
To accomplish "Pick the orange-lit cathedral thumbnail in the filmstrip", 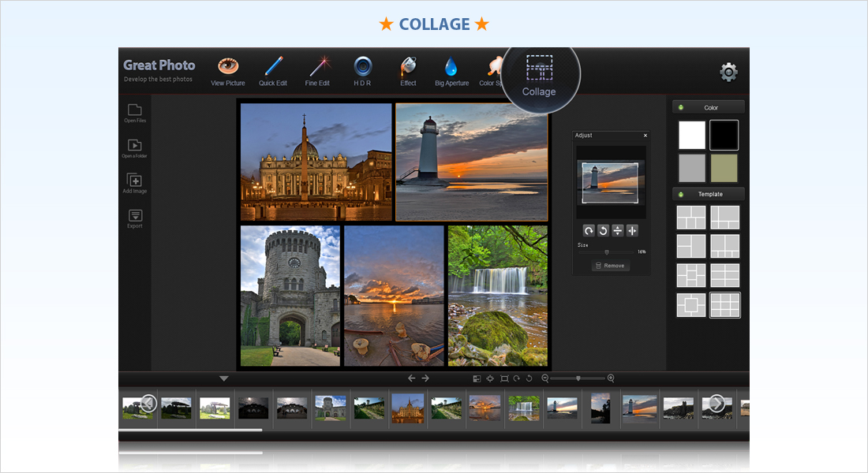I will pos(407,408).
